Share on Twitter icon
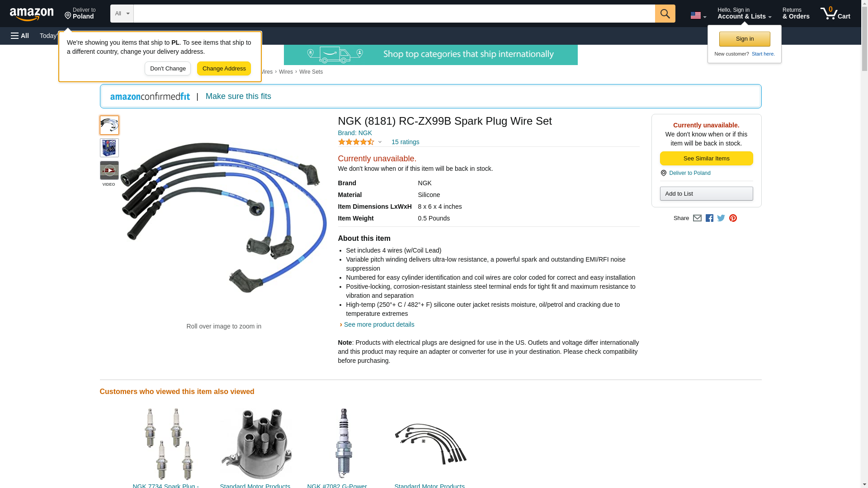Image resolution: width=868 pixels, height=488 pixels. (x=721, y=218)
